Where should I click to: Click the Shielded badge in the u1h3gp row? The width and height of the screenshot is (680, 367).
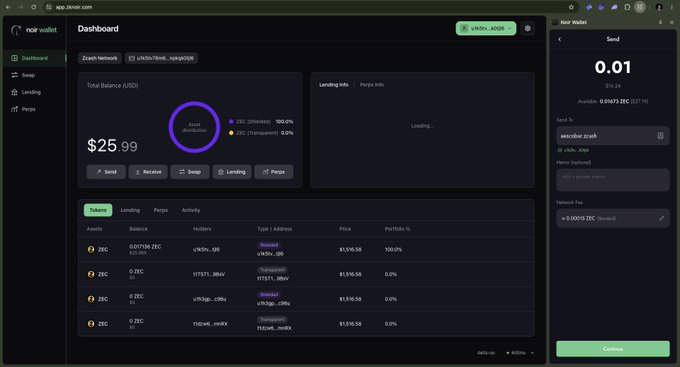point(269,295)
